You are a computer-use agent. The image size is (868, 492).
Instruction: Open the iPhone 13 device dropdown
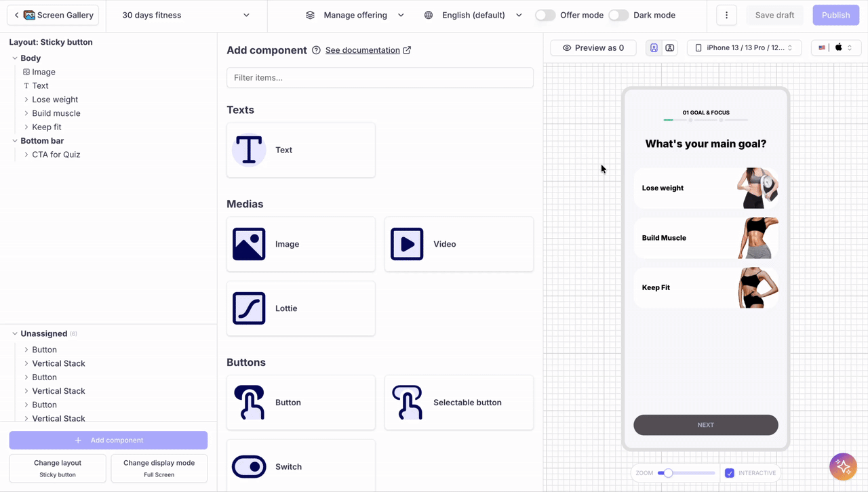[744, 48]
